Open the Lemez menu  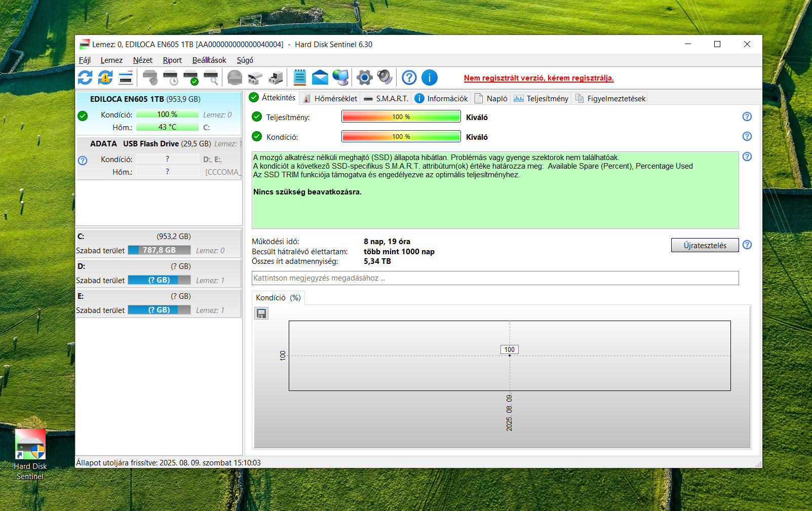pyautogui.click(x=111, y=60)
